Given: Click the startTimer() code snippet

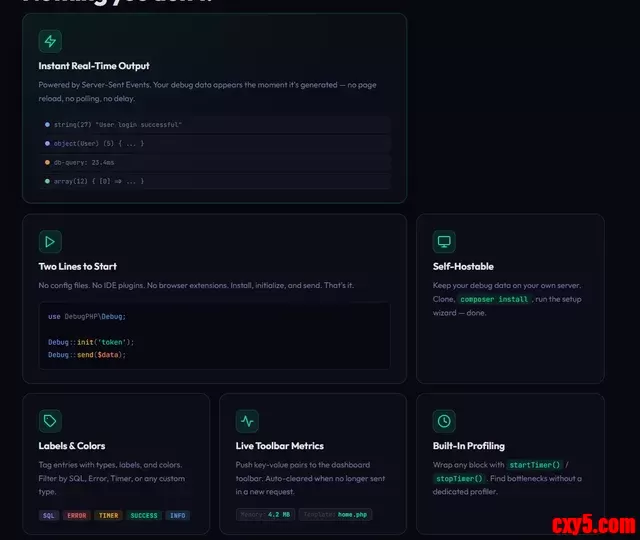Looking at the screenshot, I should 535,465.
